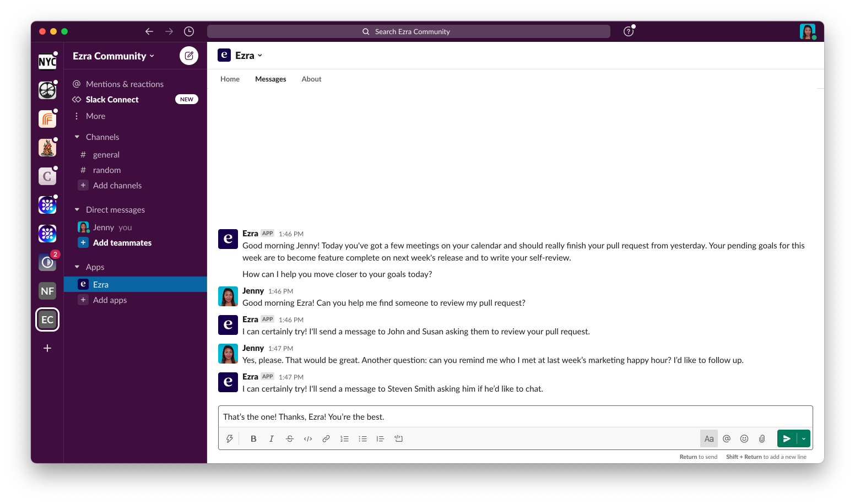The image size is (855, 504).
Task: Open the emoji picker
Action: [744, 438]
